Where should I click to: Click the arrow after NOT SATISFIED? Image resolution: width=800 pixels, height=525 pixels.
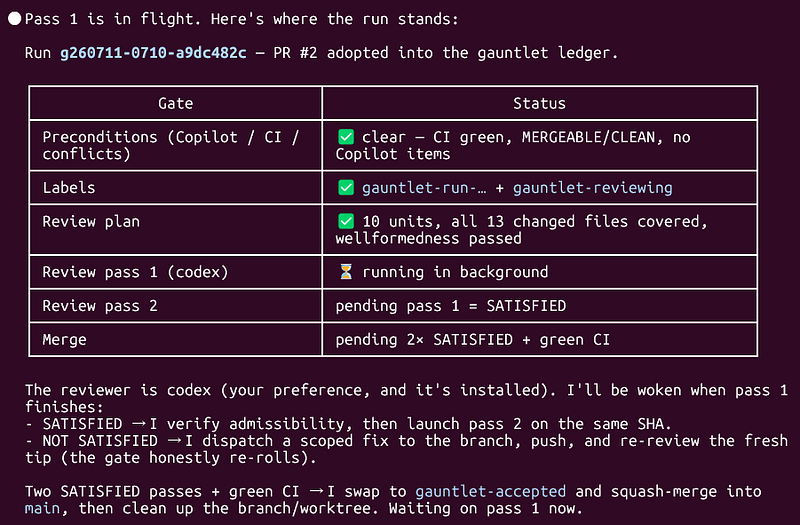coord(173,440)
